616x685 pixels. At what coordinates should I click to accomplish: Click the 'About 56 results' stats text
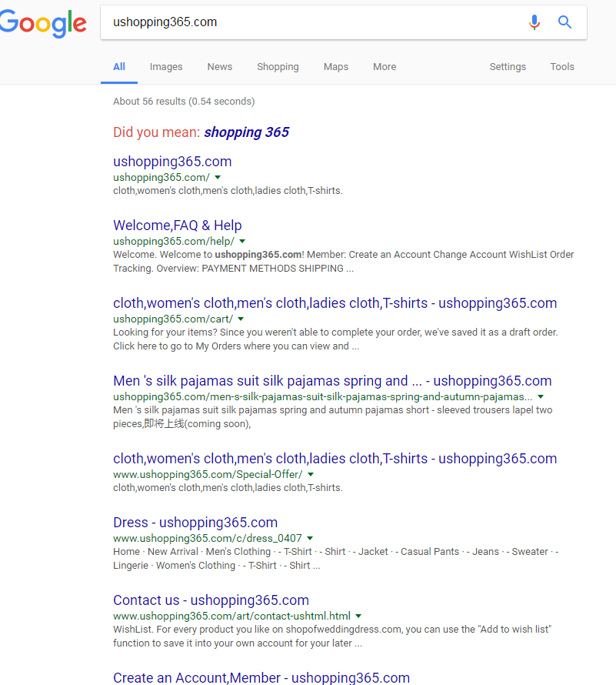(184, 102)
